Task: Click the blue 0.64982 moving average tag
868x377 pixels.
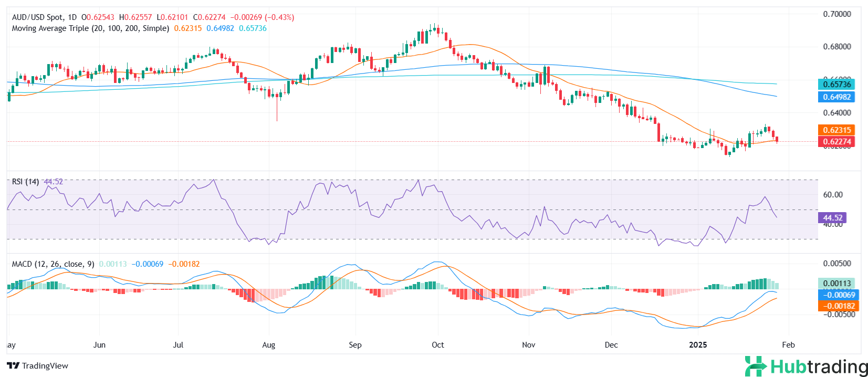Action: (x=836, y=97)
